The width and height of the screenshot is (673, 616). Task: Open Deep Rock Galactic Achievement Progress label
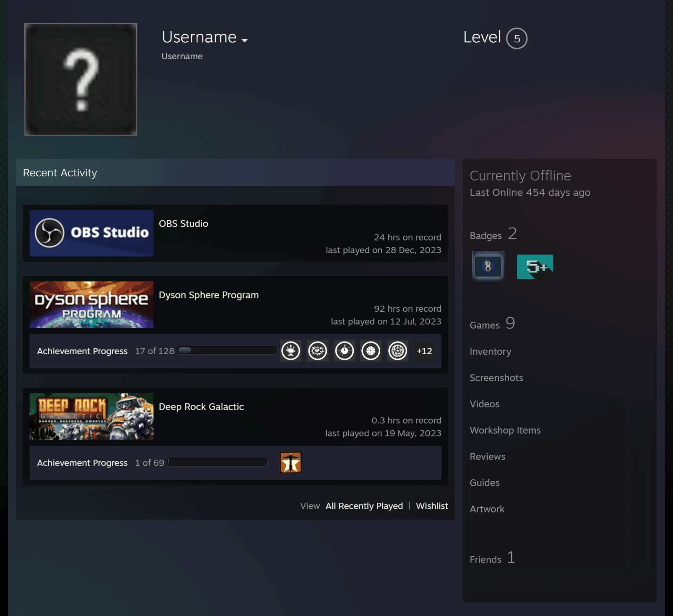[x=82, y=463]
